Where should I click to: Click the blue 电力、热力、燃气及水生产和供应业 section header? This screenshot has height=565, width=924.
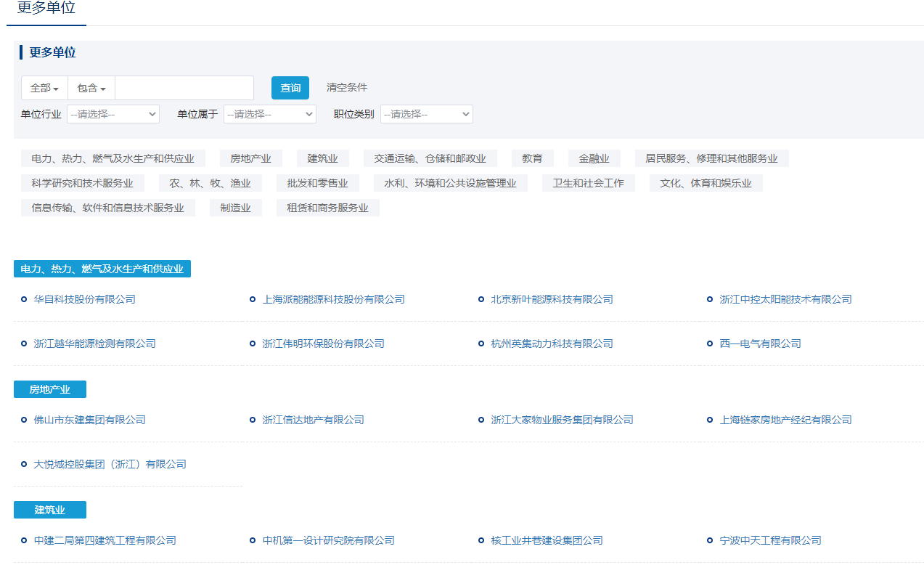(x=102, y=269)
